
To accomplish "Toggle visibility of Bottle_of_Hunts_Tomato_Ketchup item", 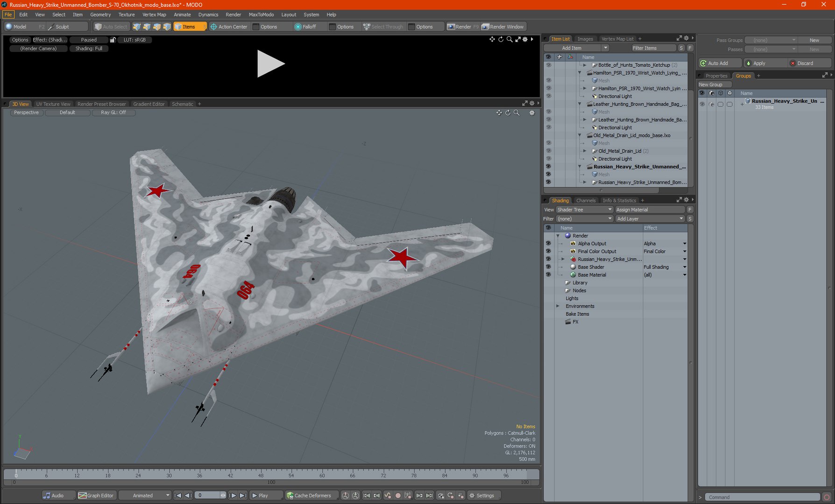I will point(548,65).
